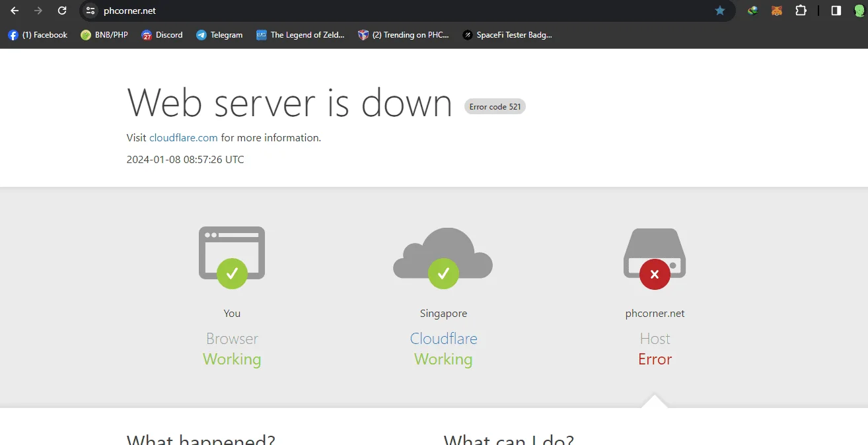This screenshot has width=868, height=445.
Task: Click the gray 'Browser' label
Action: tap(232, 339)
